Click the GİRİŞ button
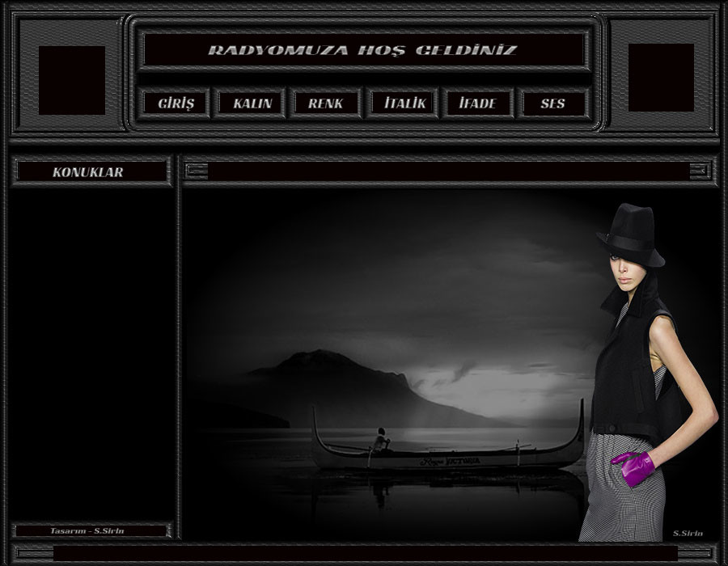 pyautogui.click(x=176, y=103)
